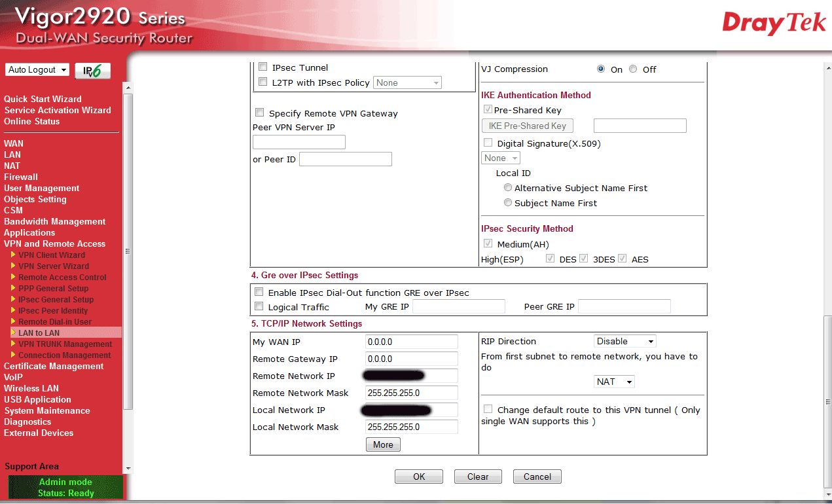
Task: Click the IKE Pre-Shared Key button
Action: [528, 126]
